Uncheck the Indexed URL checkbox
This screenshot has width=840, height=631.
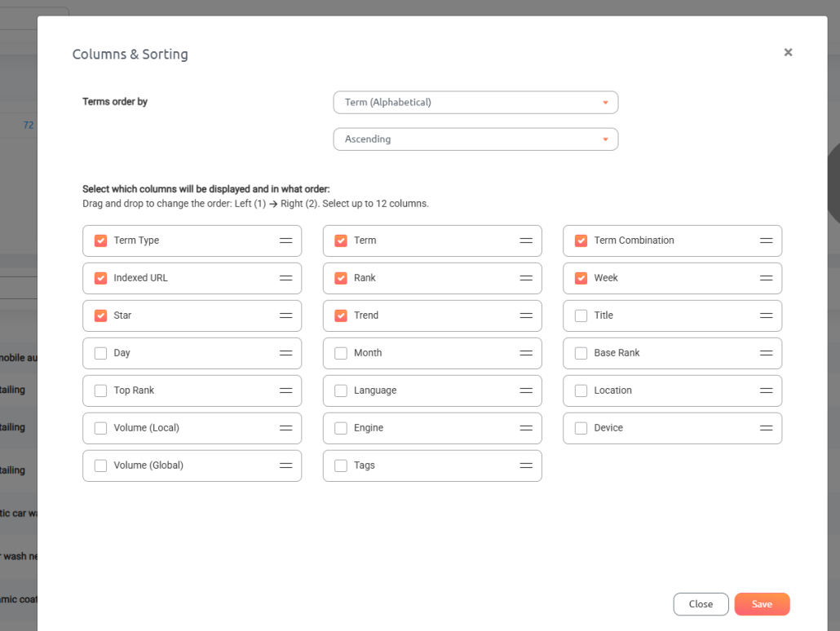(100, 278)
